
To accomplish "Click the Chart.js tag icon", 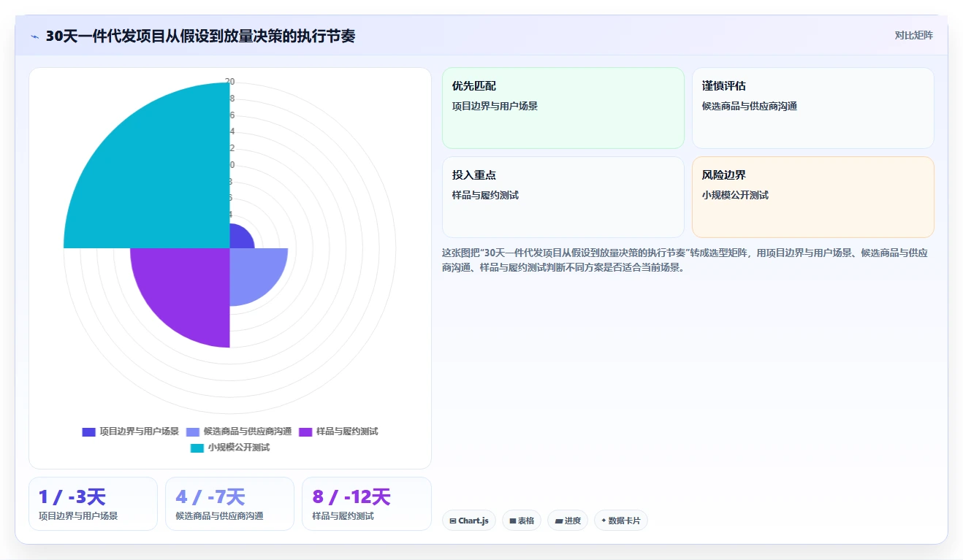I will coord(453,521).
